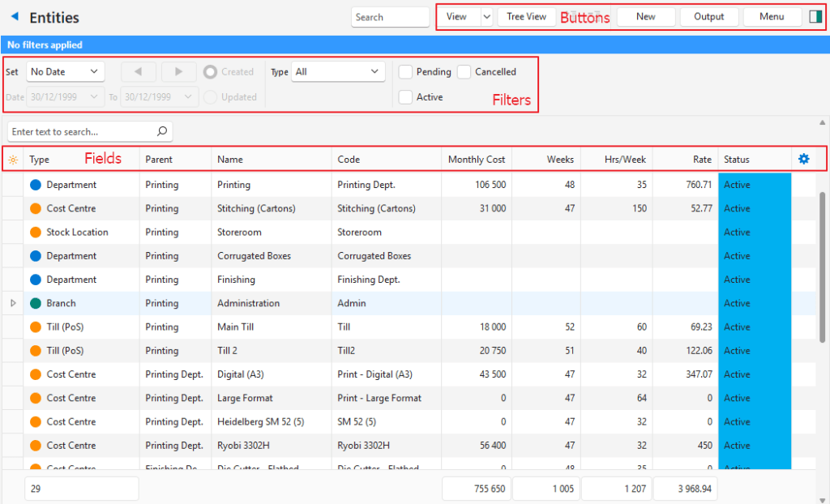Click blue circle icon of Corrugated Boxes row
Viewport: 830px width, 504px height.
[x=36, y=256]
